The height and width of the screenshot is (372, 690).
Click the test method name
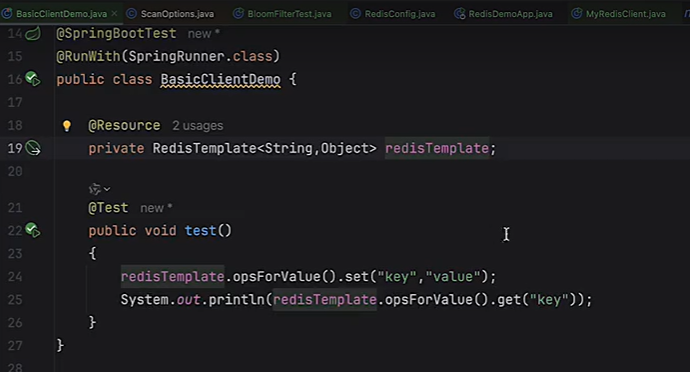(200, 230)
